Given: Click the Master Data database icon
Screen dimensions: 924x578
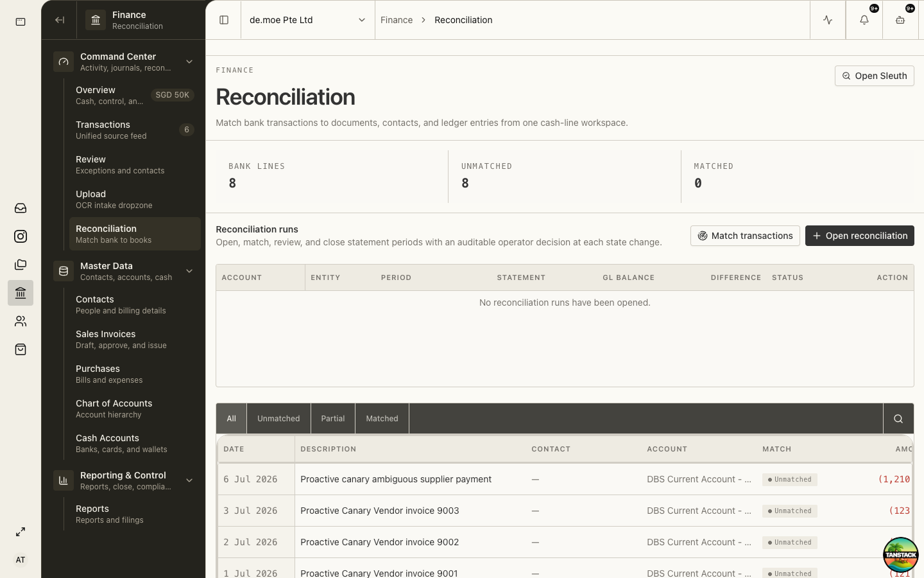Looking at the screenshot, I should tap(64, 271).
